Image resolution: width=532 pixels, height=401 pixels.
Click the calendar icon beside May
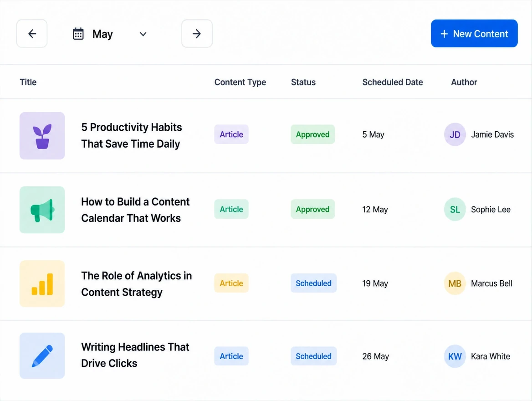tap(78, 34)
